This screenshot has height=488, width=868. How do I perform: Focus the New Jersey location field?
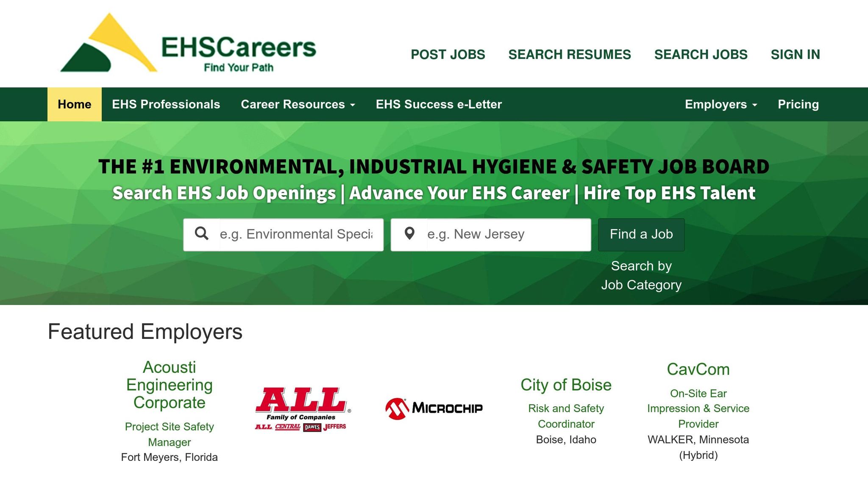tap(507, 234)
